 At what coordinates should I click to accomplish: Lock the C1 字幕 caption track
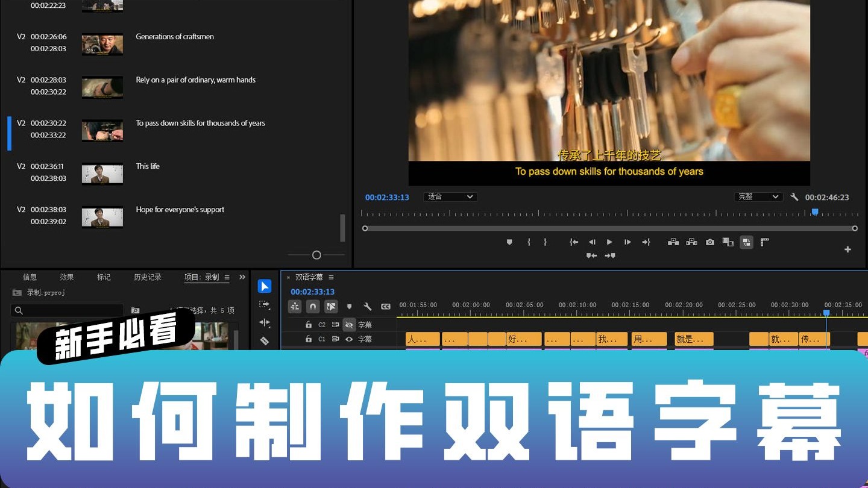click(309, 339)
